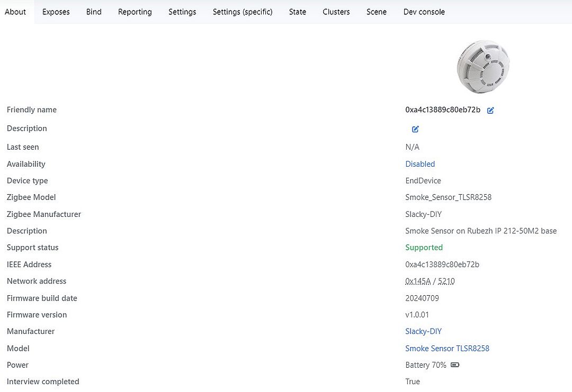Click the smoke detector device image
Image resolution: width=572 pixels, height=392 pixels.
coord(483,67)
